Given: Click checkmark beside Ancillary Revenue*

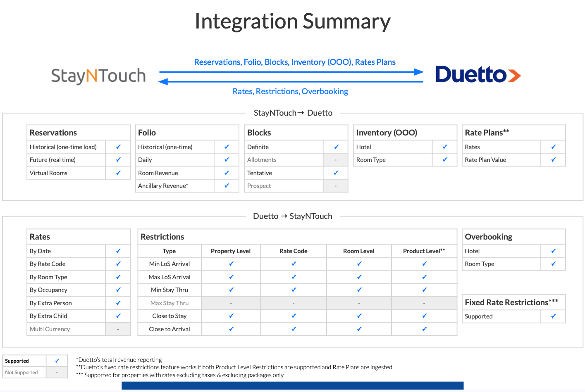Looking at the screenshot, I should [227, 185].
